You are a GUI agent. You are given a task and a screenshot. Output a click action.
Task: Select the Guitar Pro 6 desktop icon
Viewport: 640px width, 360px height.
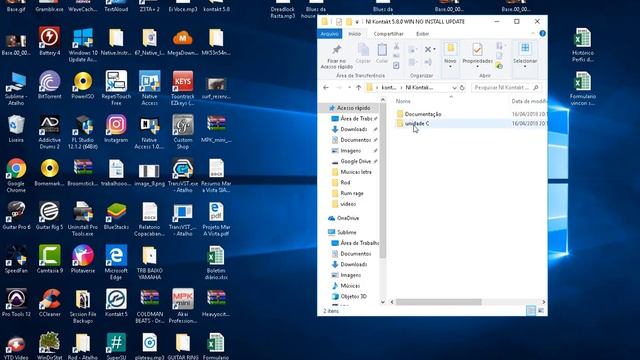16,216
